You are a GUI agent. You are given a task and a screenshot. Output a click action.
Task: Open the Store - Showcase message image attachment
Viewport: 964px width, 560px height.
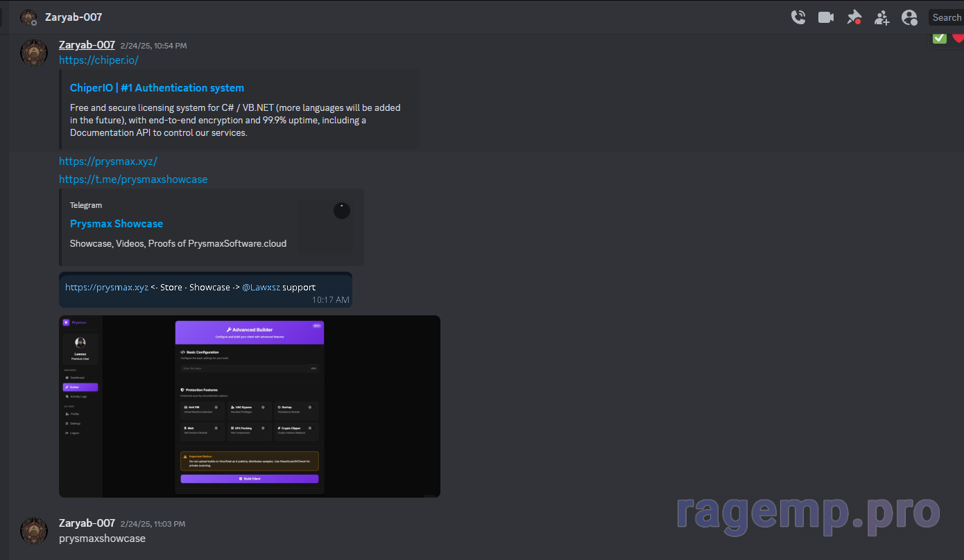(x=205, y=290)
